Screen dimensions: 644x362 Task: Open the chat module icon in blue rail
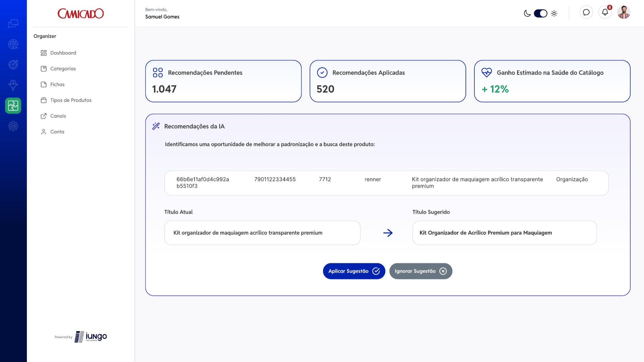(13, 24)
